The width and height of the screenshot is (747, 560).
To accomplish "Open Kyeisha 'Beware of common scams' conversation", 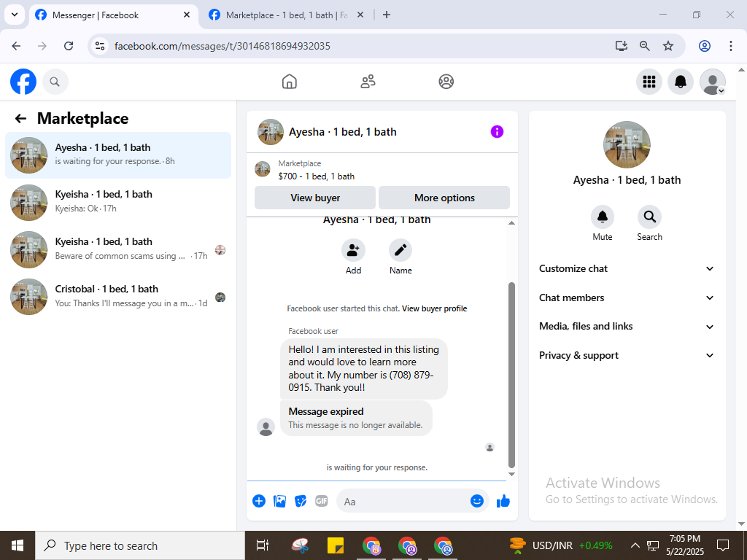I will pos(118,249).
